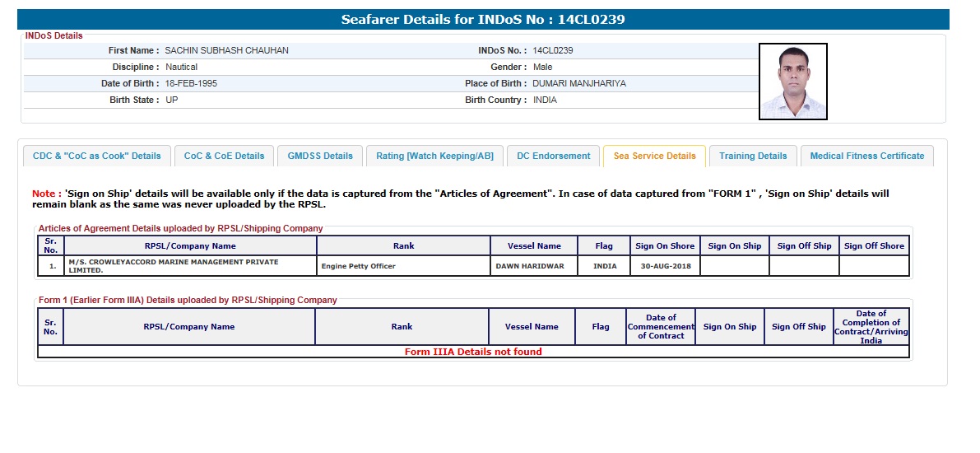Select the Engine Petty Officer rank cell
Image resolution: width=980 pixels, height=453 pixels.
click(358, 266)
